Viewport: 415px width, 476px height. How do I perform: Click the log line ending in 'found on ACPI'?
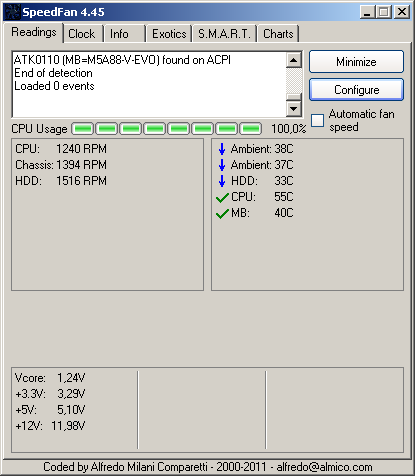[122, 60]
